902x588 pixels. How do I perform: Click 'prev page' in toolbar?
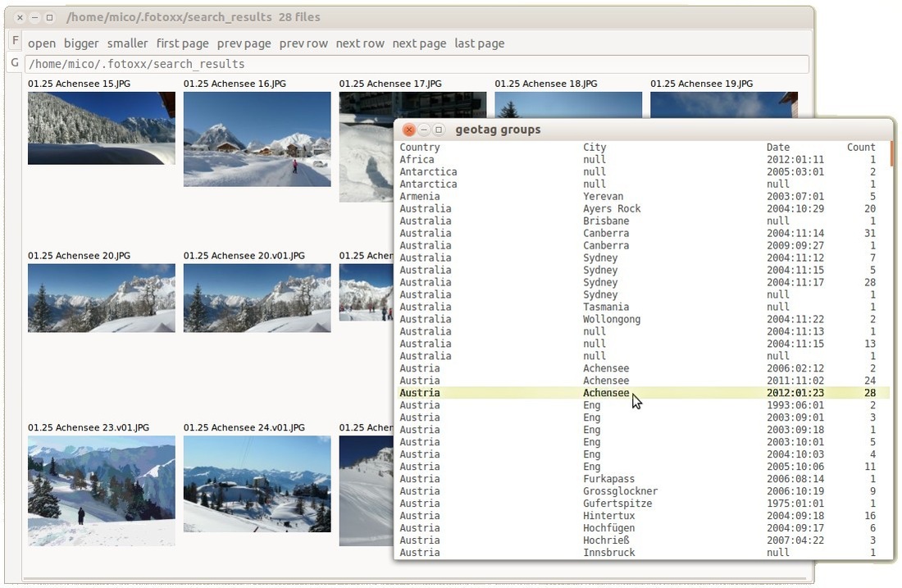coord(244,43)
